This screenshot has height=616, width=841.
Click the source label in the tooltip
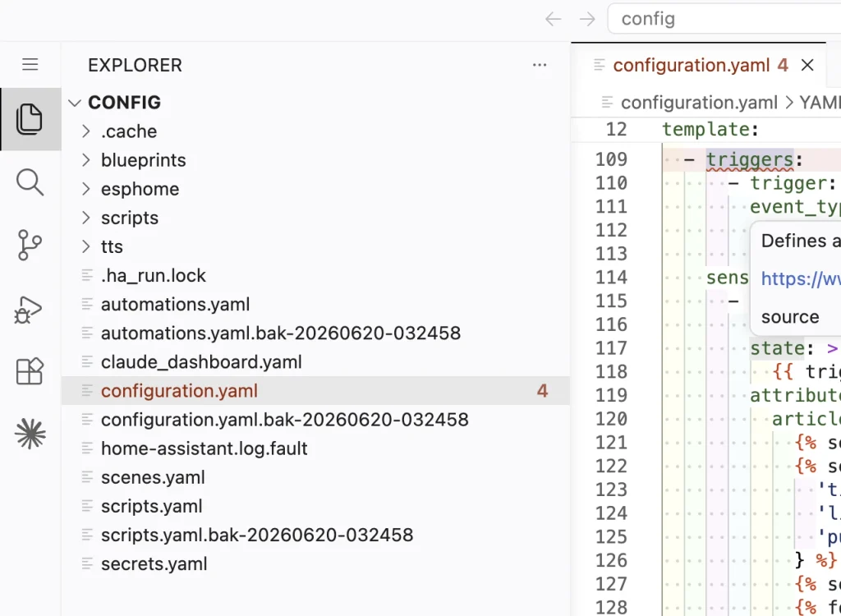tap(790, 317)
